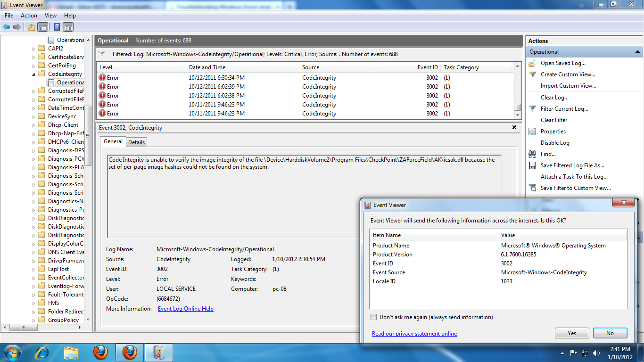The width and height of the screenshot is (644, 362).
Task: Expand the FMS tree node
Action: [34, 303]
